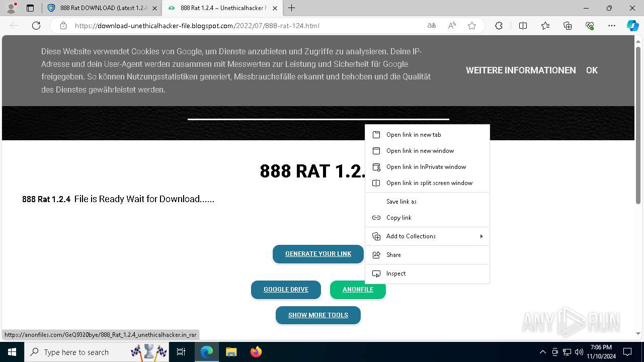Click GENERATE YOUR LINK button
Image resolution: width=644 pixels, height=362 pixels.
click(318, 254)
